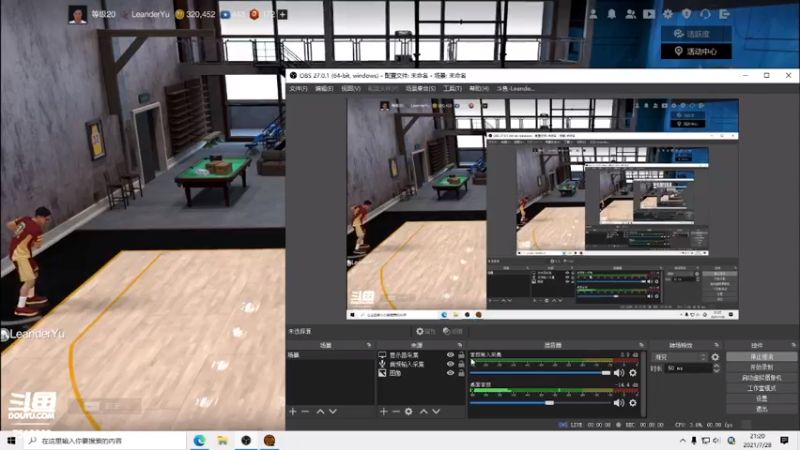Open game settings gear in top bar
Screen dimensions: 800x450
click(x=668, y=14)
